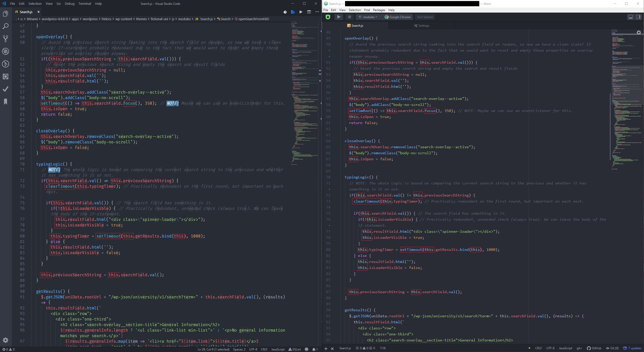Open the Terminal menu in VS Code

click(x=85, y=4)
